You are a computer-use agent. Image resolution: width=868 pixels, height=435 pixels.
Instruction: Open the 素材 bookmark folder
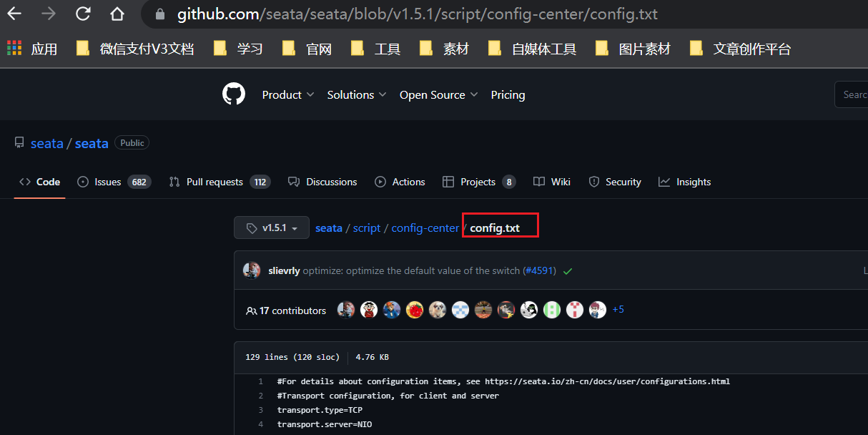click(x=444, y=49)
